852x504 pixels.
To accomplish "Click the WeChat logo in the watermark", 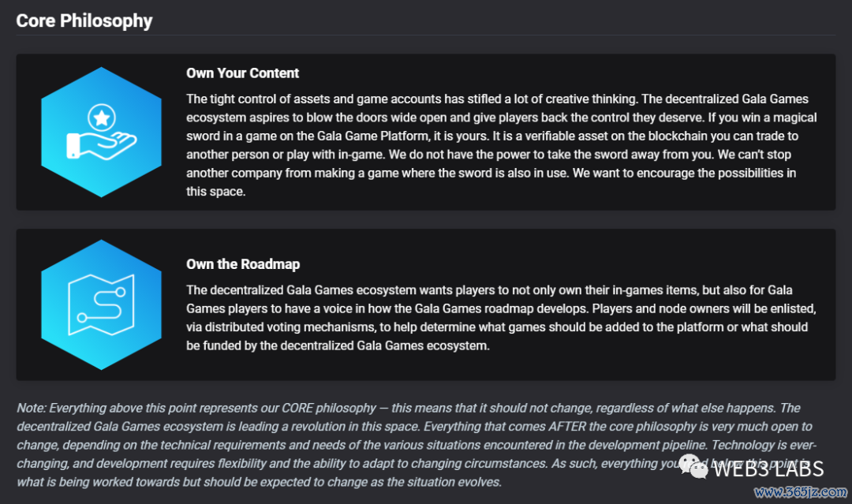I will pos(693,466).
